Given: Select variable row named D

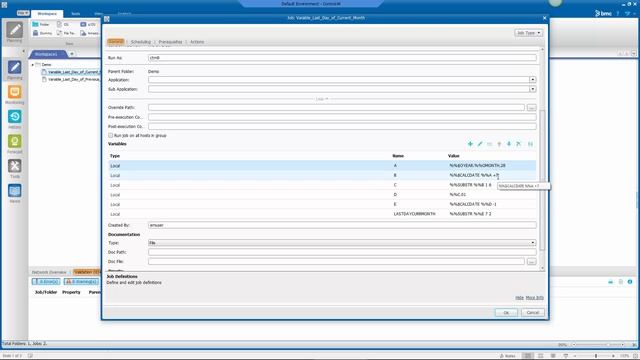Looking at the screenshot, I should point(322,195).
